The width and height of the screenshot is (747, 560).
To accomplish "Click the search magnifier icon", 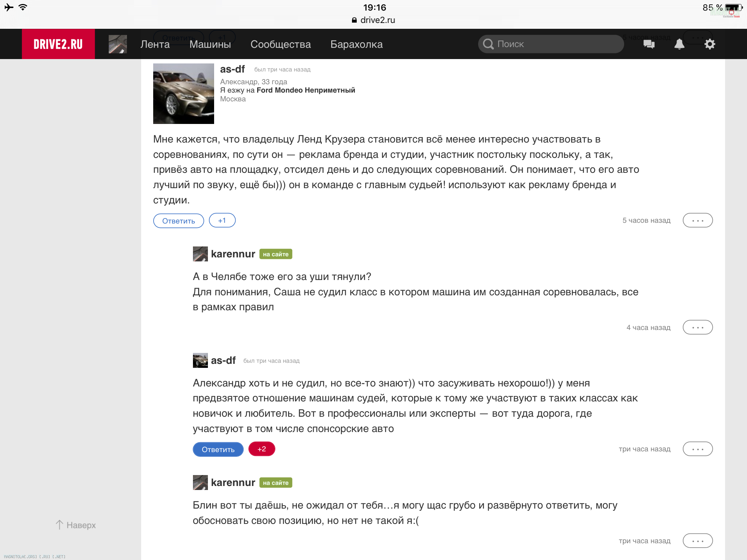I will pyautogui.click(x=488, y=44).
